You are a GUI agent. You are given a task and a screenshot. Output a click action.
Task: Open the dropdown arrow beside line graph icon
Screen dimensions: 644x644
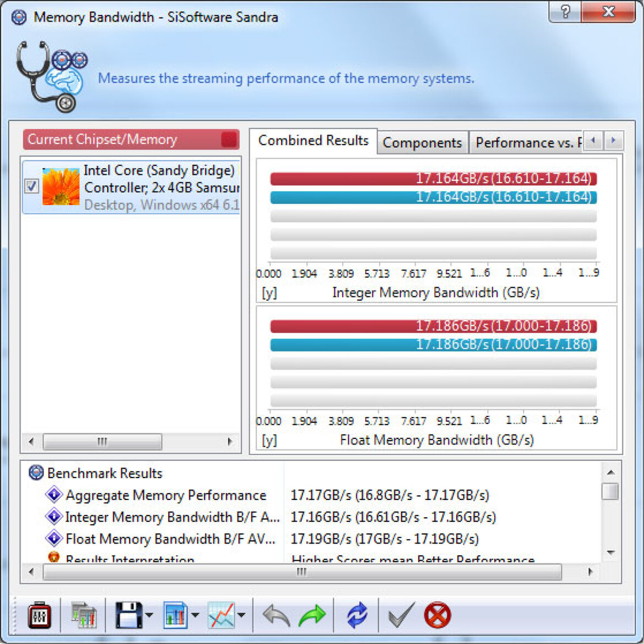[242, 615]
